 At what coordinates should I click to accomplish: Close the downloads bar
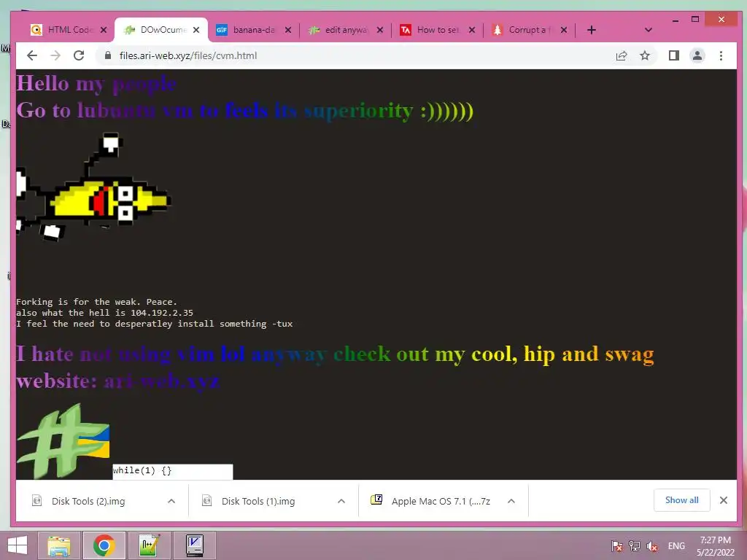click(x=723, y=500)
